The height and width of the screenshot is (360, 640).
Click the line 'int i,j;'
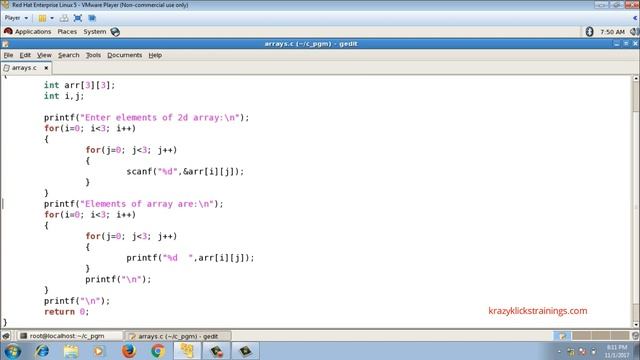point(64,96)
